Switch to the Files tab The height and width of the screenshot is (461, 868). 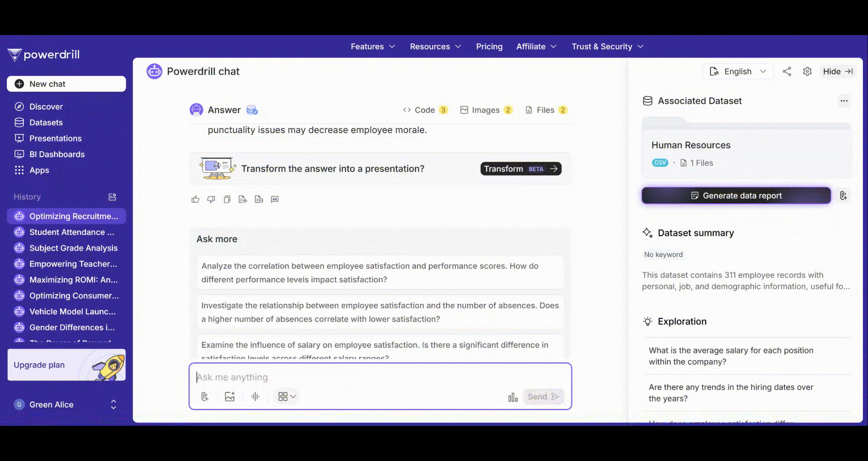[x=546, y=110]
